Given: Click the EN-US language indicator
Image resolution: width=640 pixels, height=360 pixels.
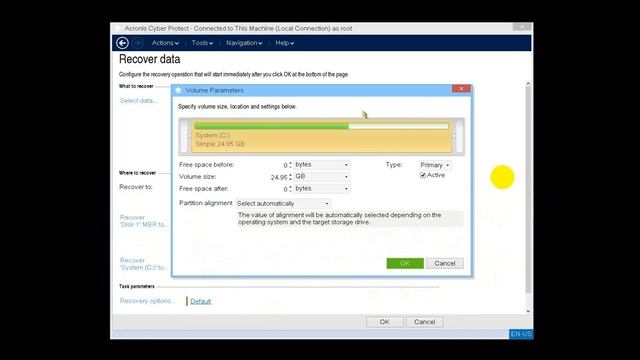Looking at the screenshot, I should coord(521,334).
